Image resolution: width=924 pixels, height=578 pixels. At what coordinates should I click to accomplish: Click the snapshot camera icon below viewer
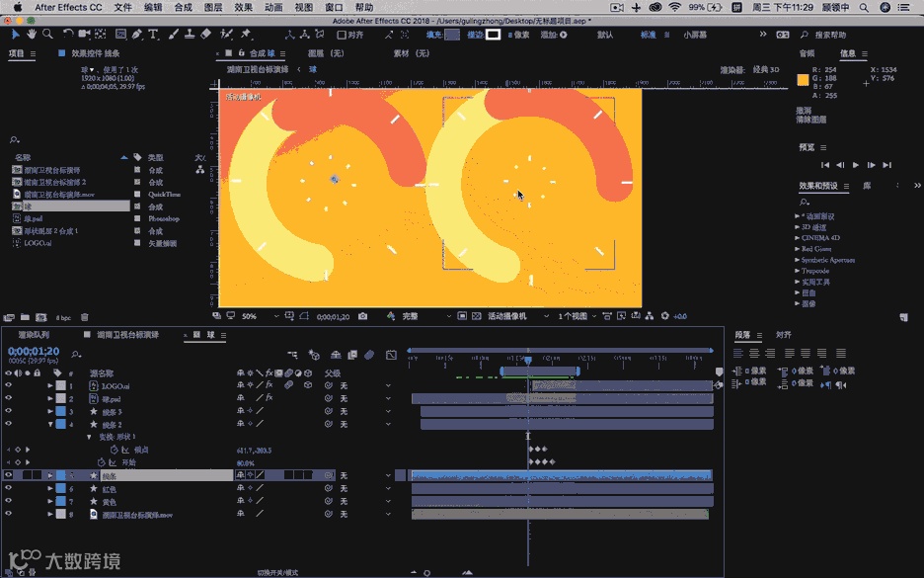click(x=363, y=316)
